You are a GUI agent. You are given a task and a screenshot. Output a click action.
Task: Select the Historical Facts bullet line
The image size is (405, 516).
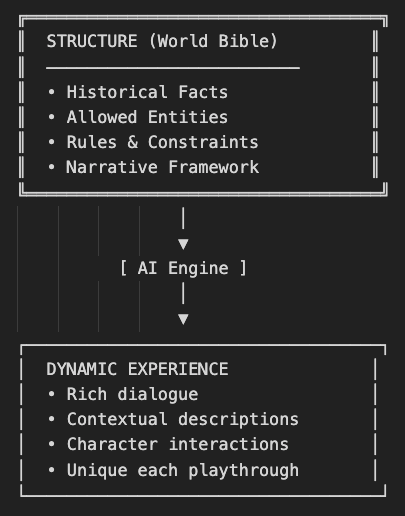pos(138,92)
